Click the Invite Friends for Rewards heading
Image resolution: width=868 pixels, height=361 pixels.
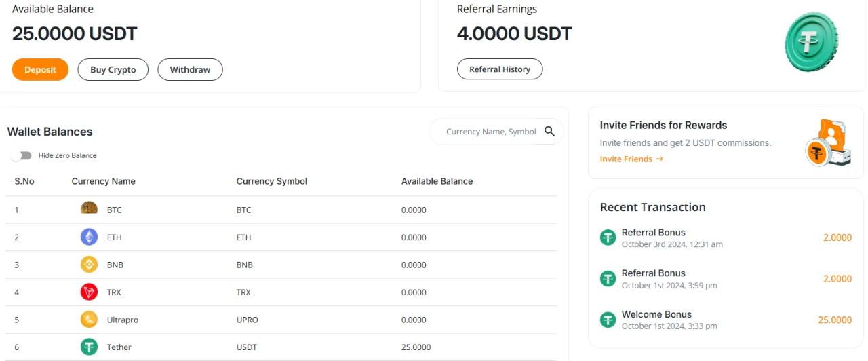click(x=663, y=126)
